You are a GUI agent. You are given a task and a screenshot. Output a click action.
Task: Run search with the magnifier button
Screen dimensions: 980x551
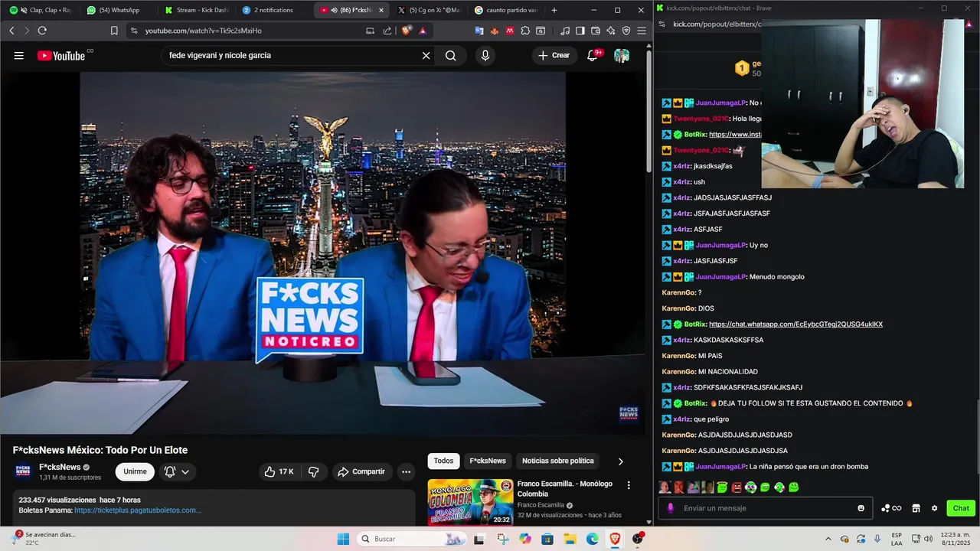451,55
